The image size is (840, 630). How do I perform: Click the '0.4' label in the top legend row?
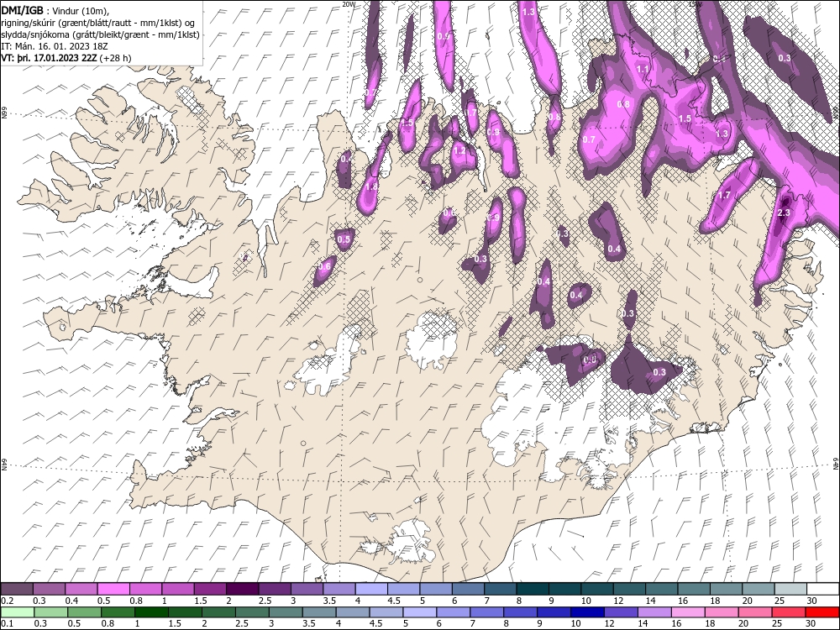(x=71, y=601)
